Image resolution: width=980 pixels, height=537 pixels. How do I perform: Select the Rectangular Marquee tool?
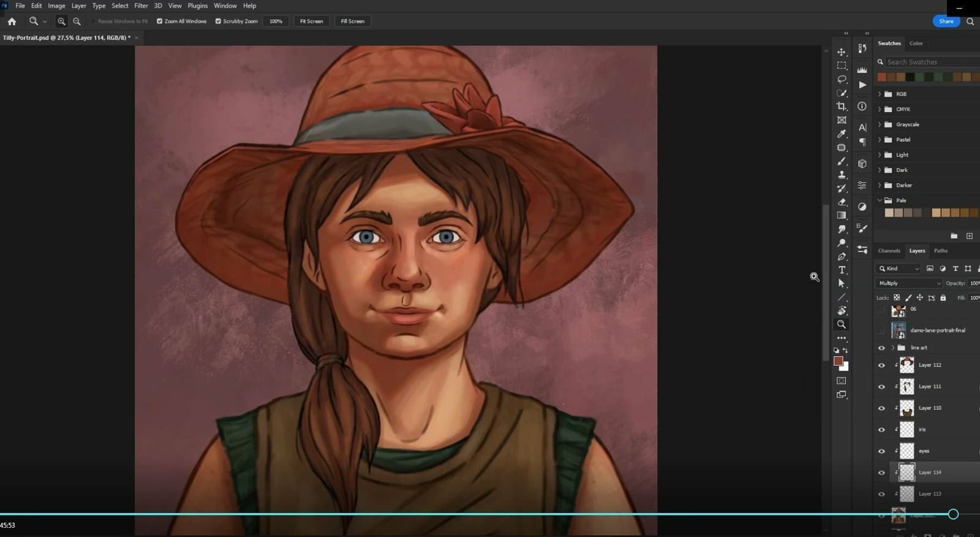pos(842,66)
